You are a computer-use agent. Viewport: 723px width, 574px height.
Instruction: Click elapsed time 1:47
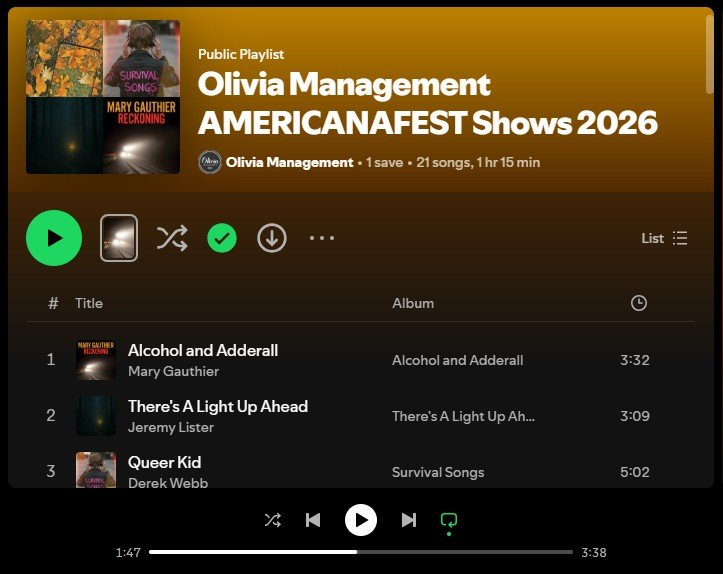pyautogui.click(x=128, y=552)
